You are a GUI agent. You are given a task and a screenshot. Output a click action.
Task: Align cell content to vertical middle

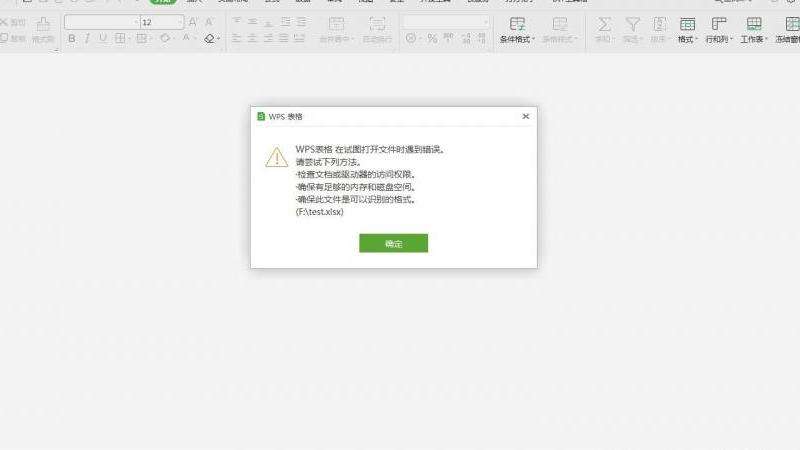(x=253, y=21)
